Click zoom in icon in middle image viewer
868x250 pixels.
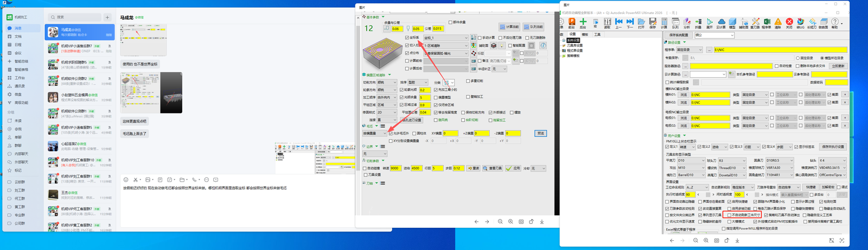(x=510, y=222)
